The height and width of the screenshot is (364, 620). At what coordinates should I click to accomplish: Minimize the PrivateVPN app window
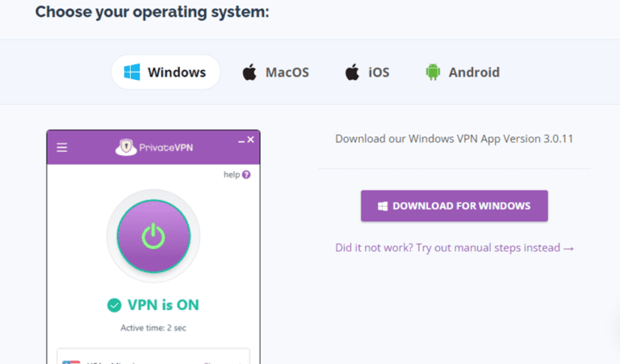pos(241,141)
